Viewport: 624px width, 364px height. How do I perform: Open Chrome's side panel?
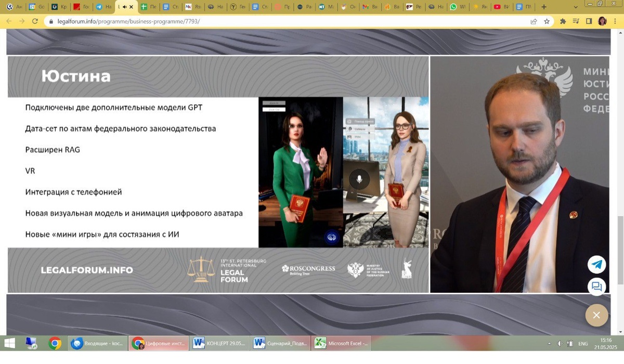(x=589, y=21)
